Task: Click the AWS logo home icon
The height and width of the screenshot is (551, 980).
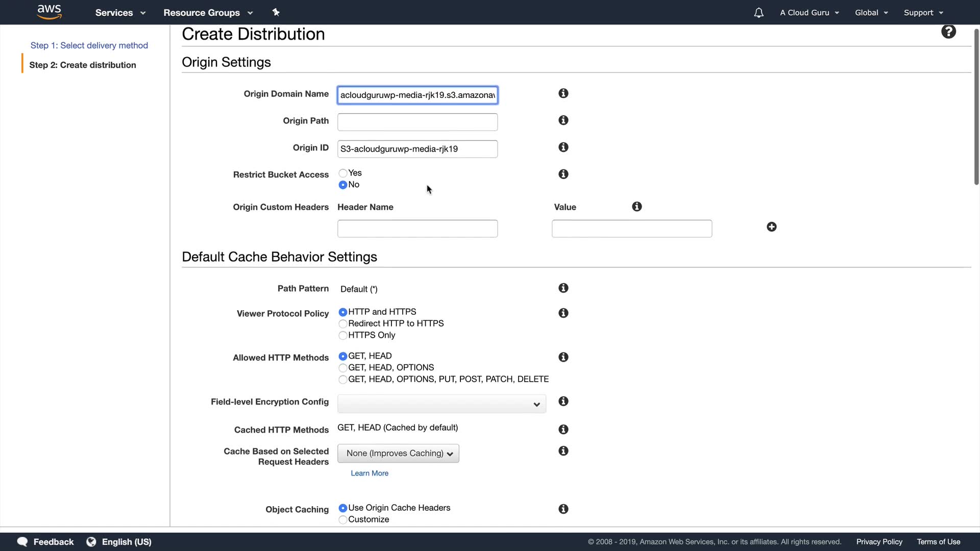Action: tap(50, 12)
